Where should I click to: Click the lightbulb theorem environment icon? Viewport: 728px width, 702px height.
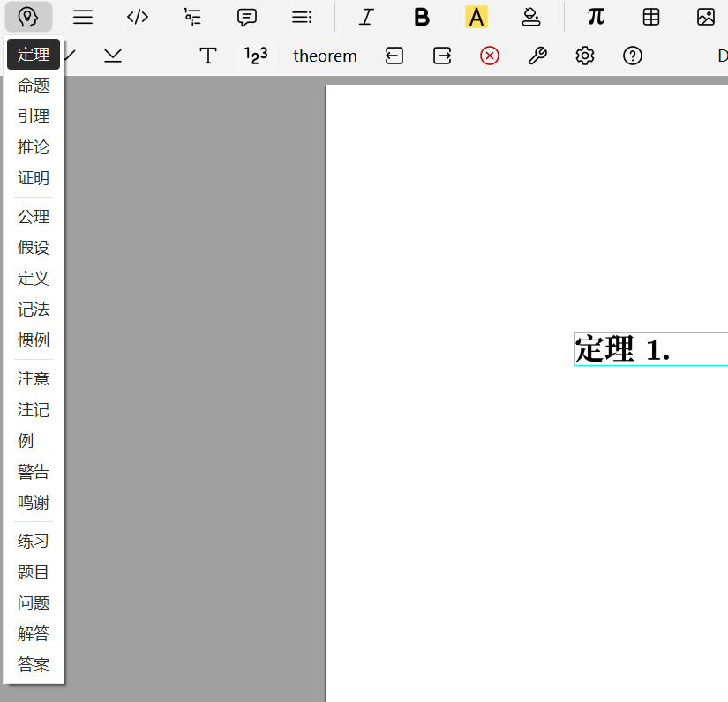(28, 17)
